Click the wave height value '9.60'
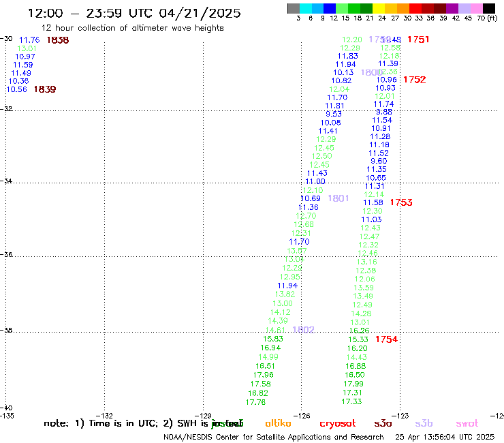The width and height of the screenshot is (504, 443). [x=379, y=161]
